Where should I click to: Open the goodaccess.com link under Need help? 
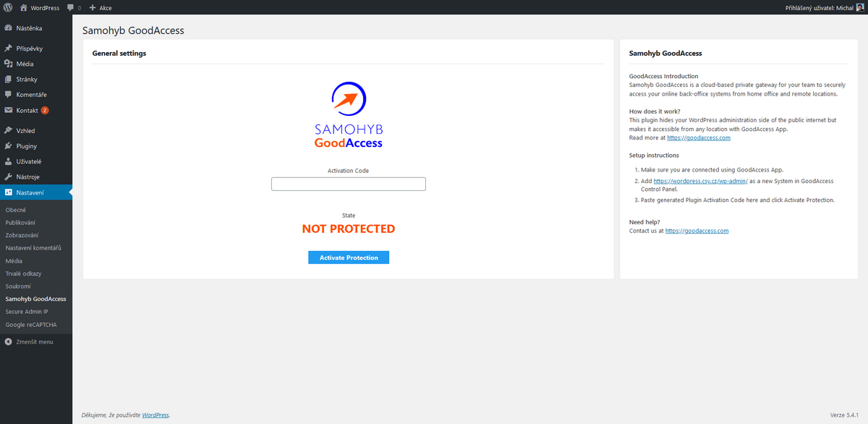coord(697,231)
